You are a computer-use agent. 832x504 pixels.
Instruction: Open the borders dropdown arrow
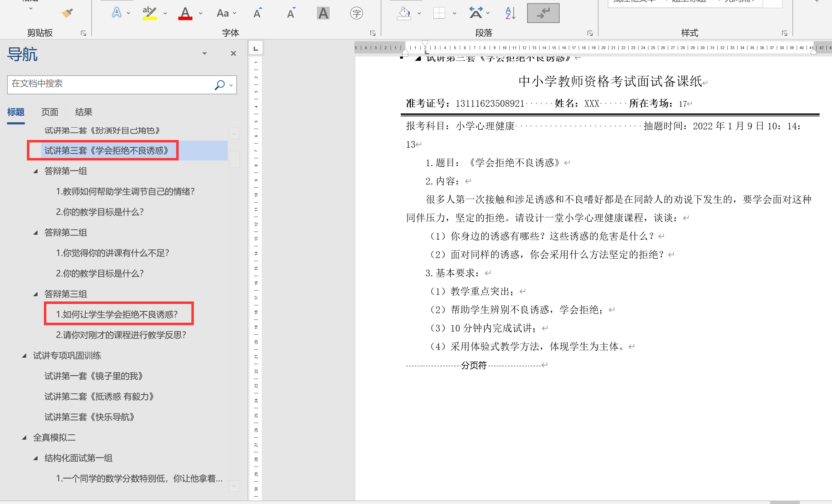point(455,13)
